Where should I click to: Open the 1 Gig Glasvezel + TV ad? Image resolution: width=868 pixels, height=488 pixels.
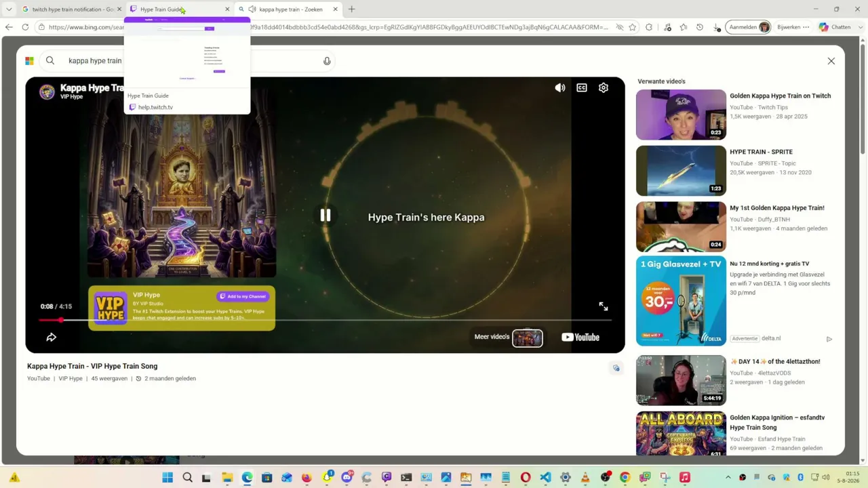click(x=681, y=301)
